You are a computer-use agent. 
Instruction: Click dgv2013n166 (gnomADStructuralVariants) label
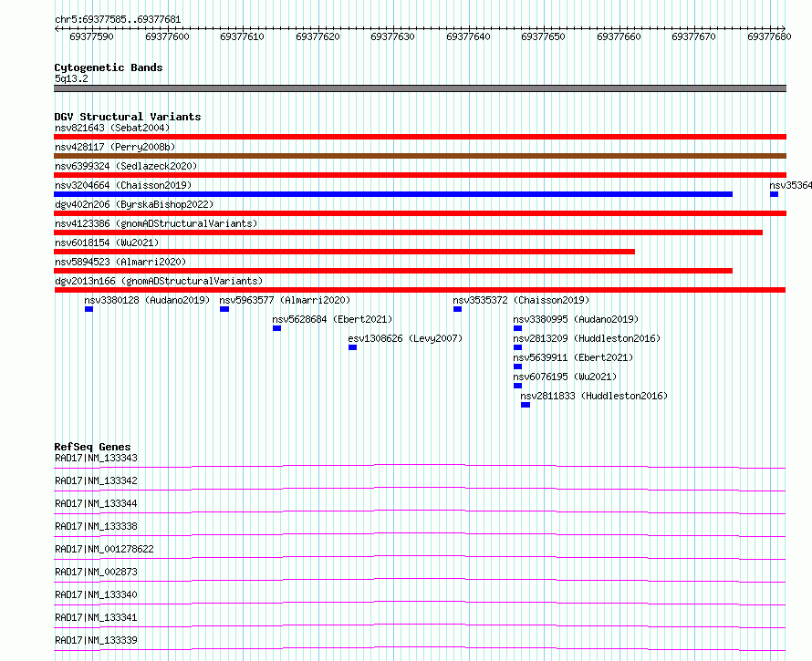(x=159, y=281)
